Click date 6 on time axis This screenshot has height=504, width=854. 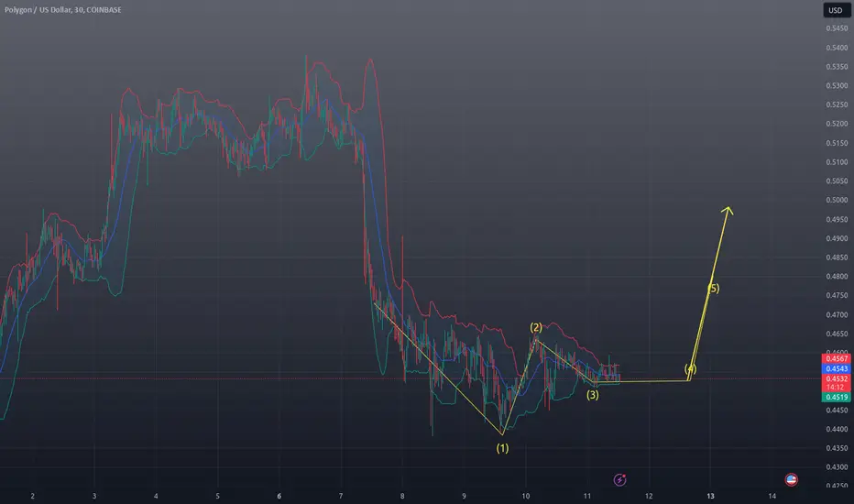pos(279,496)
